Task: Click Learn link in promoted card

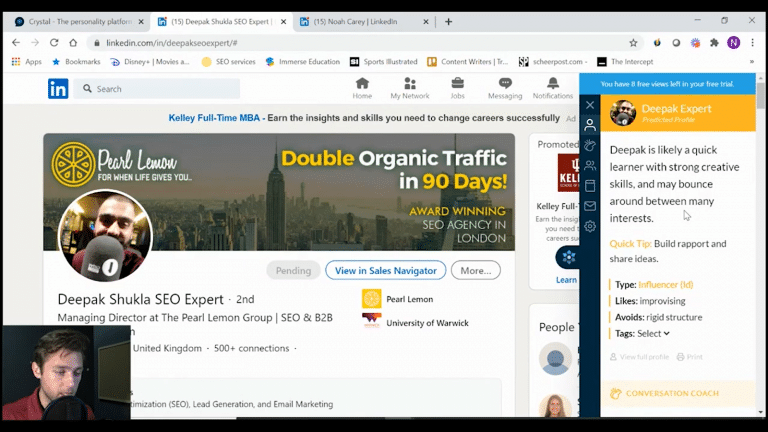Action: [x=566, y=280]
